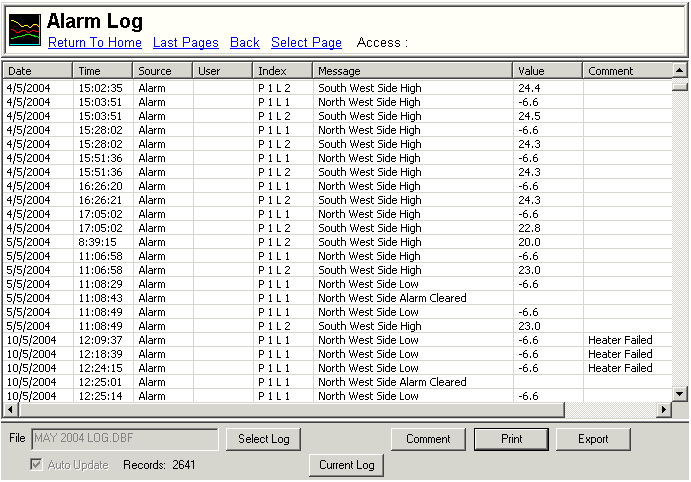
Task: Click the 15:28:02 South West Side High message
Action: (x=370, y=145)
